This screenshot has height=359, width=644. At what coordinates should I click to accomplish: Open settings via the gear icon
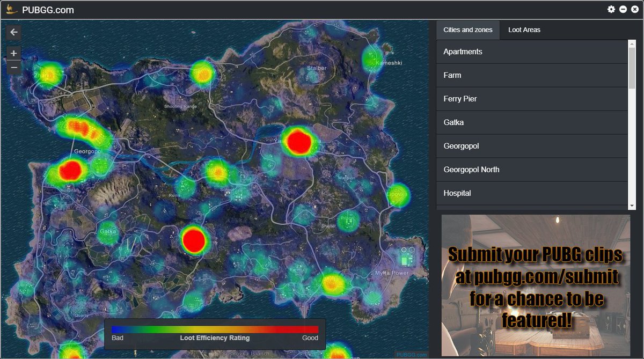(611, 9)
